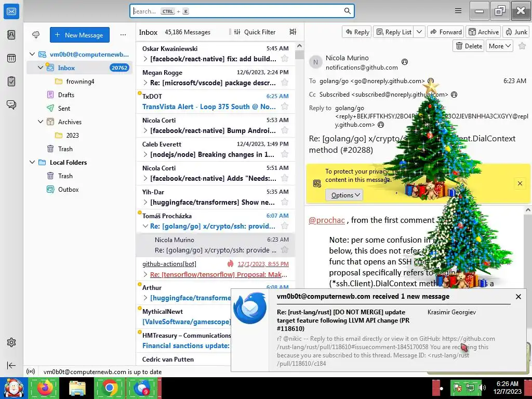Open the Santa Start button
This screenshot has height=399, width=532.
14,388
